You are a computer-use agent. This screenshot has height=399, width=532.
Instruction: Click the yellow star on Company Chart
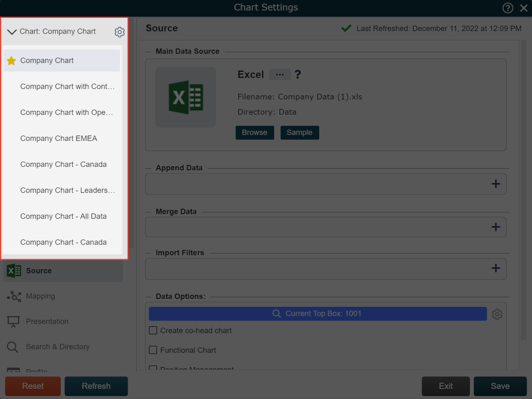[12, 61]
